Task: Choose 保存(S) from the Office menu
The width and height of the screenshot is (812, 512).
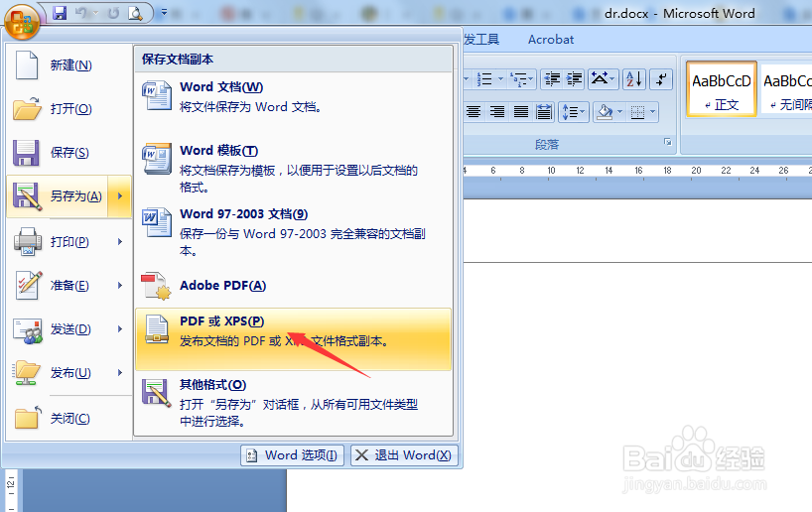Action: 69,152
